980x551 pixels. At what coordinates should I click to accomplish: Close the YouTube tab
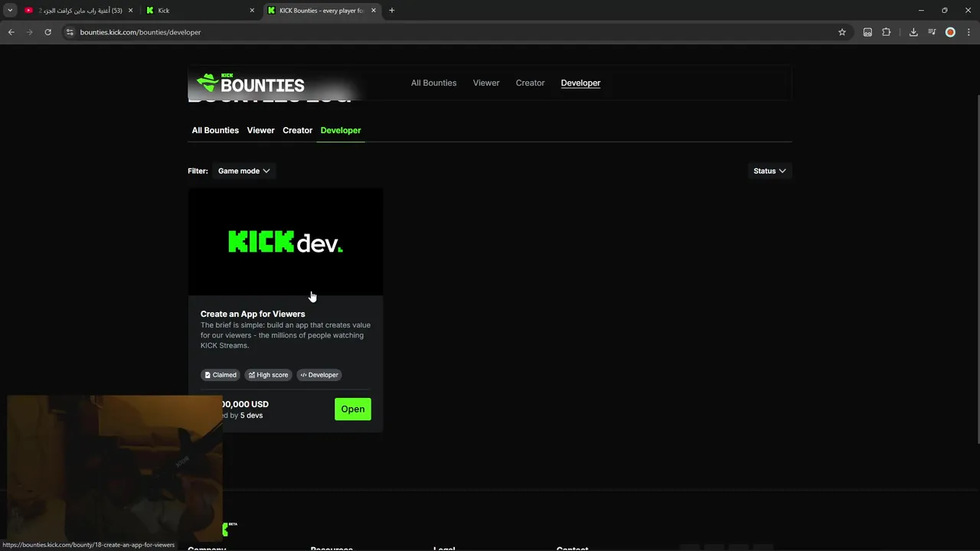[x=131, y=11]
